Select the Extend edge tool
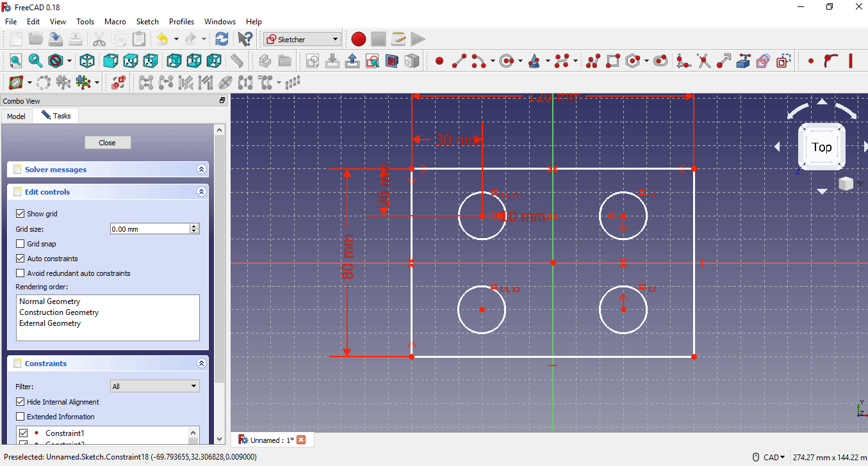 pos(724,61)
